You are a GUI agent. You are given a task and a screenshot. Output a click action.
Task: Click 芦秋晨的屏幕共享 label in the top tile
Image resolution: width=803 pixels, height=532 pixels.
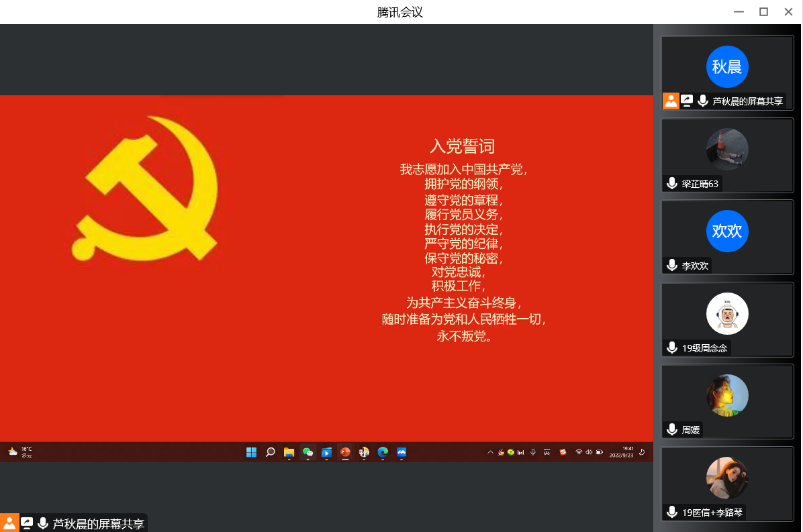748,101
